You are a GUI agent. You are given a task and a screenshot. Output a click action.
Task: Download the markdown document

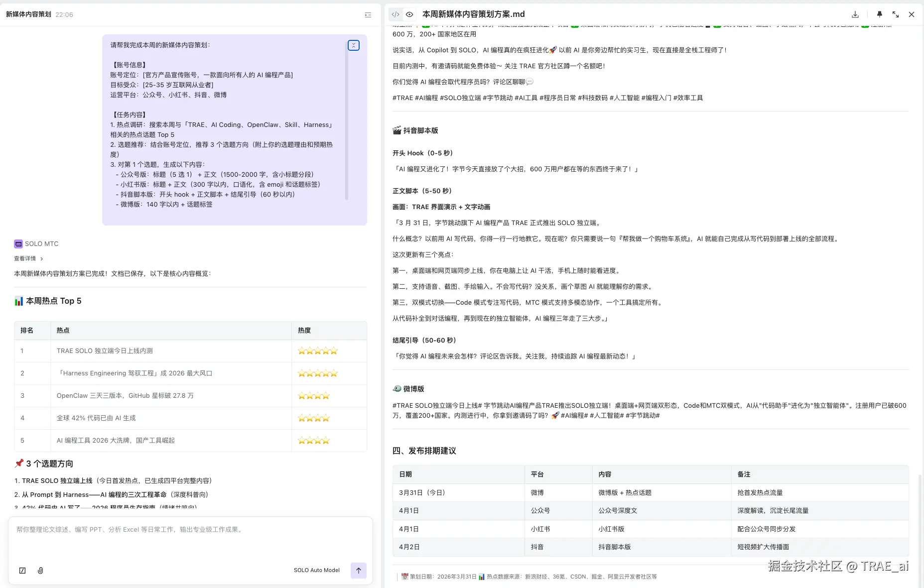pyautogui.click(x=855, y=14)
